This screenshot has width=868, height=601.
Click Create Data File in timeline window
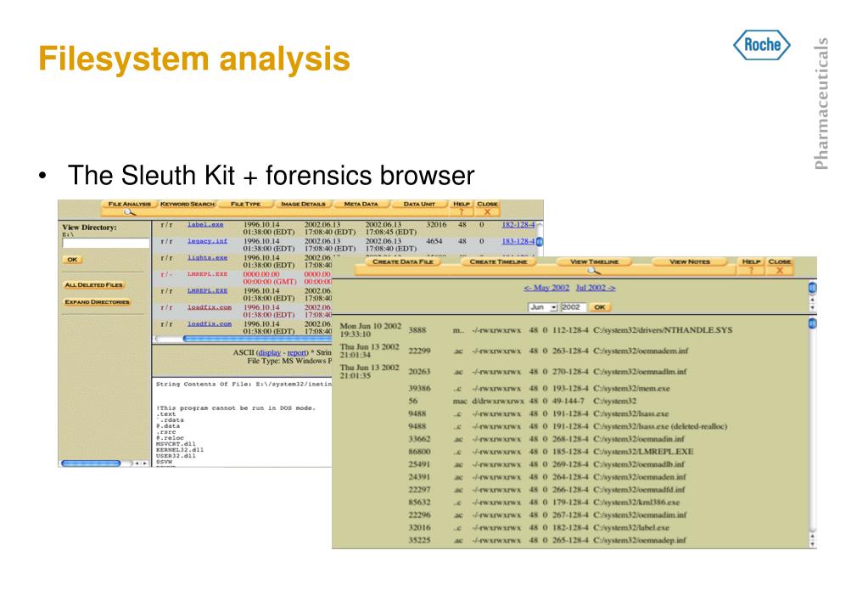pos(402,261)
